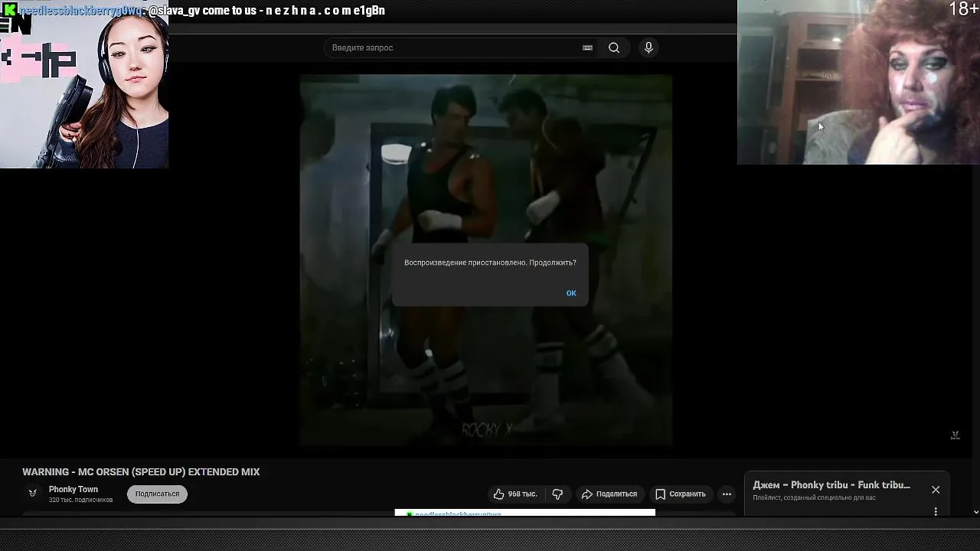The width and height of the screenshot is (980, 551).
Task: Subscribe with the Подписаться button
Action: pyautogui.click(x=157, y=494)
